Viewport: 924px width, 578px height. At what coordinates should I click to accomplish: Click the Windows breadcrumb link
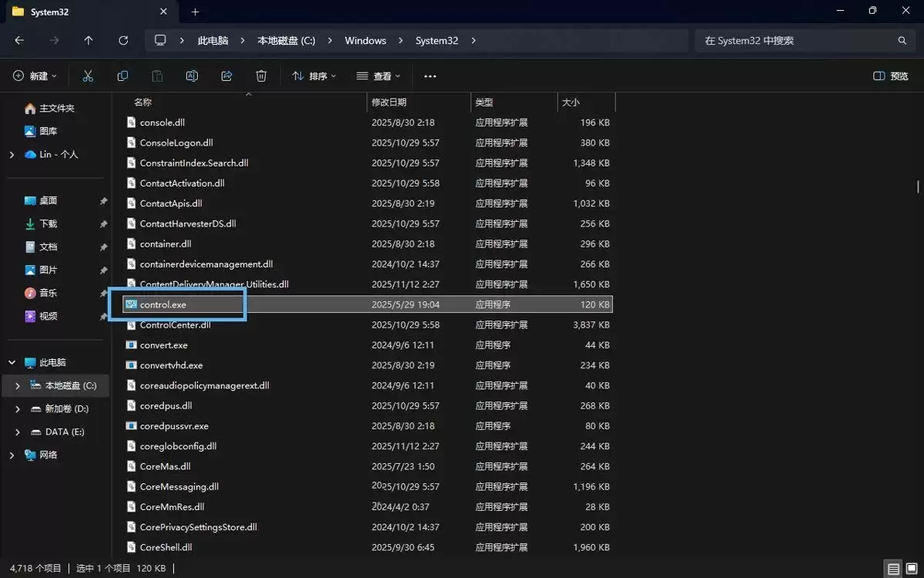click(x=365, y=40)
